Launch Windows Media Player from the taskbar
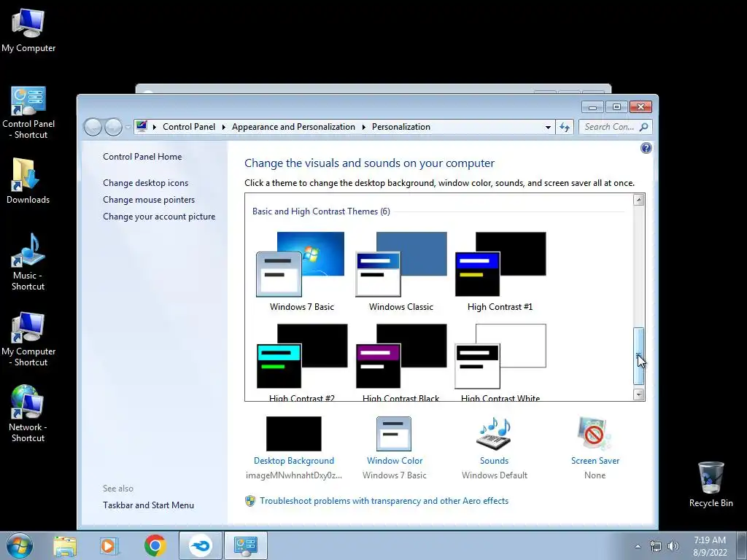The width and height of the screenshot is (747, 560). [x=109, y=545]
